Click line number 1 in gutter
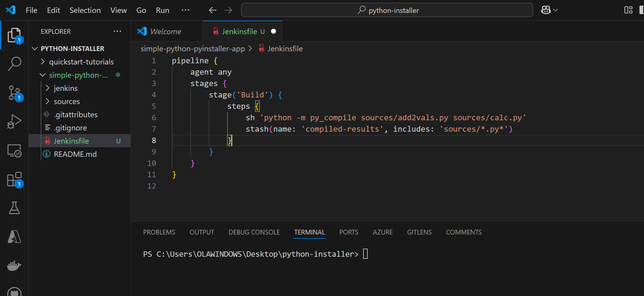644x296 pixels. pos(154,61)
